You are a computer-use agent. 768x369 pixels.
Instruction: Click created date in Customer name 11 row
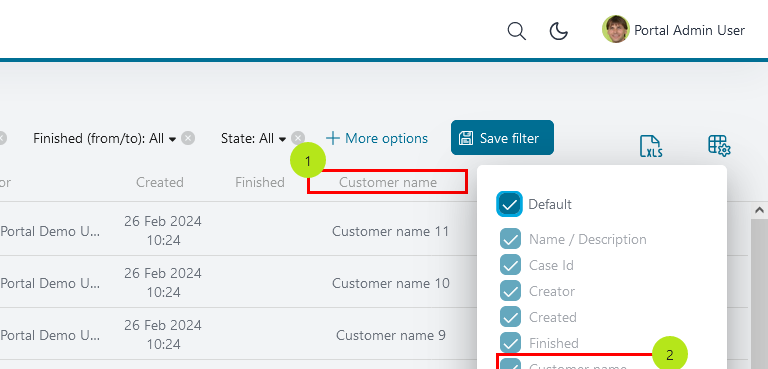coord(163,231)
